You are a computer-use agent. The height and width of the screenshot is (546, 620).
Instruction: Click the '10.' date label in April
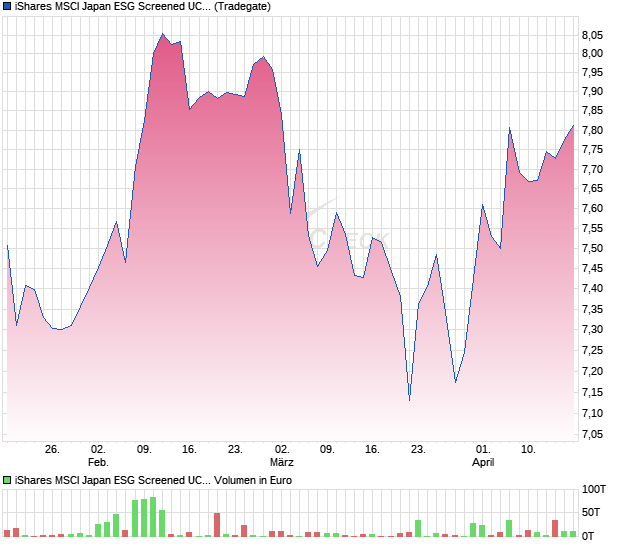[528, 450]
